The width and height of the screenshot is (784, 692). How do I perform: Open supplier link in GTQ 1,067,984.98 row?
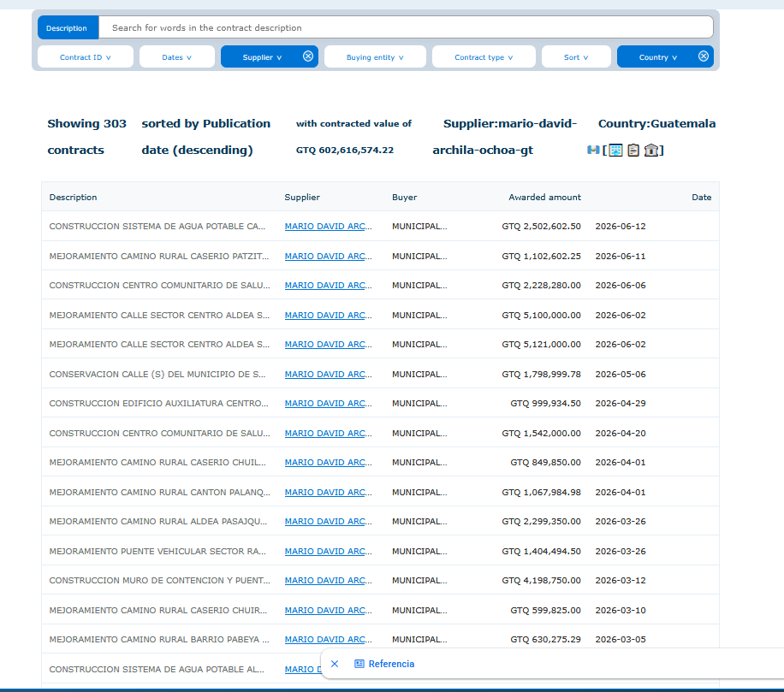[328, 492]
